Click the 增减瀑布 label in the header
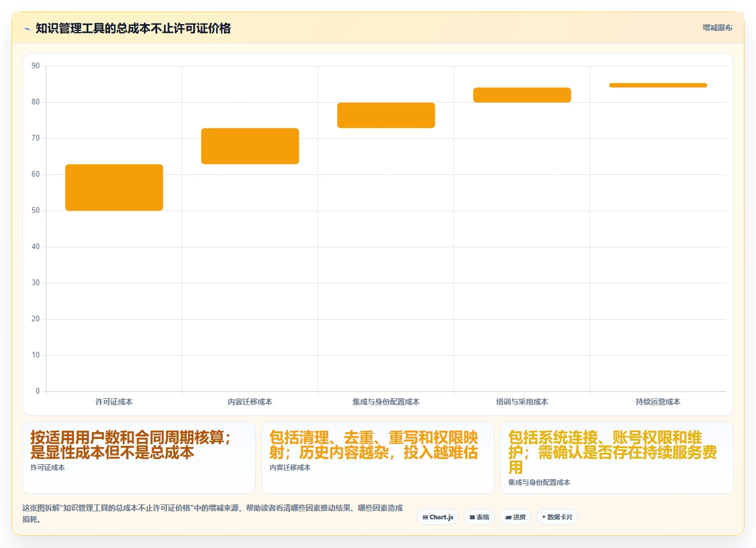This screenshot has height=548, width=756. click(717, 28)
